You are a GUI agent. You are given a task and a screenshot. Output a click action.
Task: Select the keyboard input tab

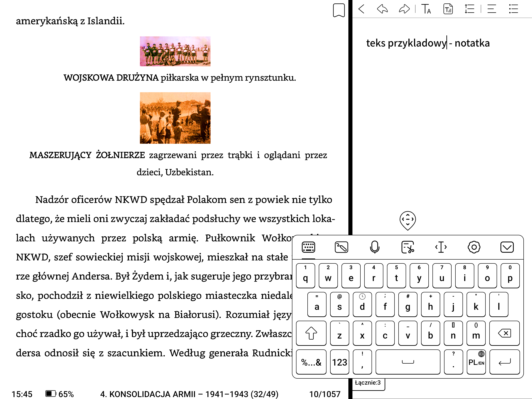[308, 247]
